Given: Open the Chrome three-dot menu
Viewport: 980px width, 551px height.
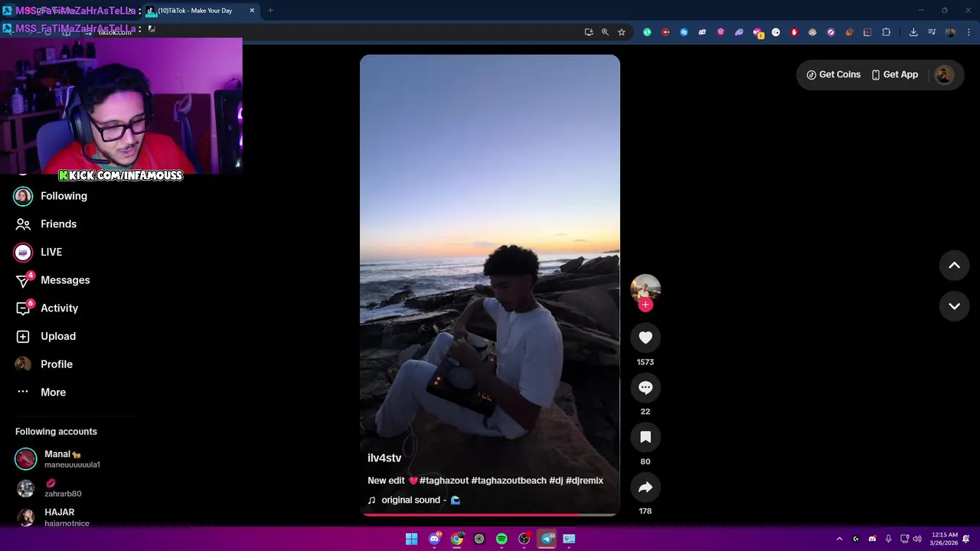Looking at the screenshot, I should coord(969,32).
